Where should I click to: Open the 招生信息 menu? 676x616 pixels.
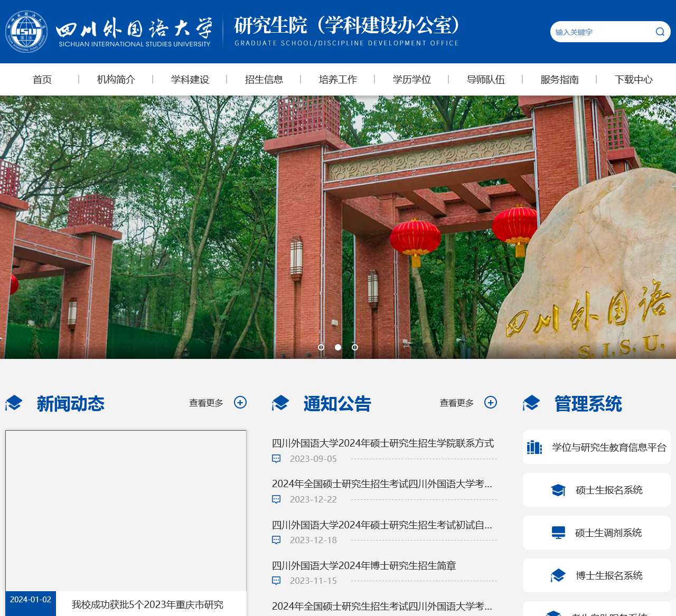click(264, 79)
